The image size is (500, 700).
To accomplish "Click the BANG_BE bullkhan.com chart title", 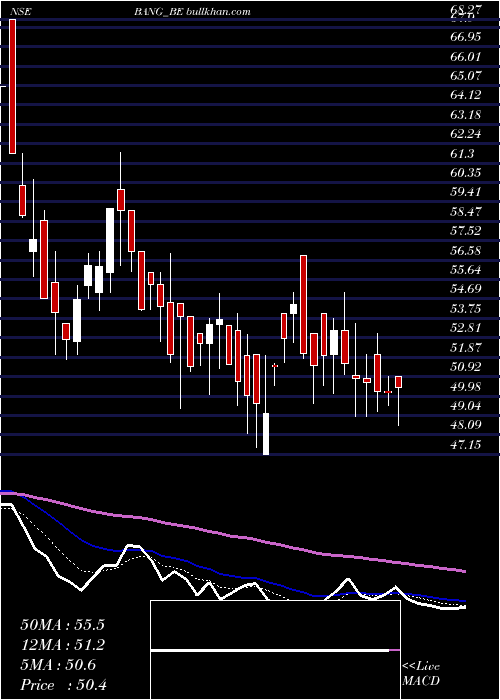I will coord(192,12).
